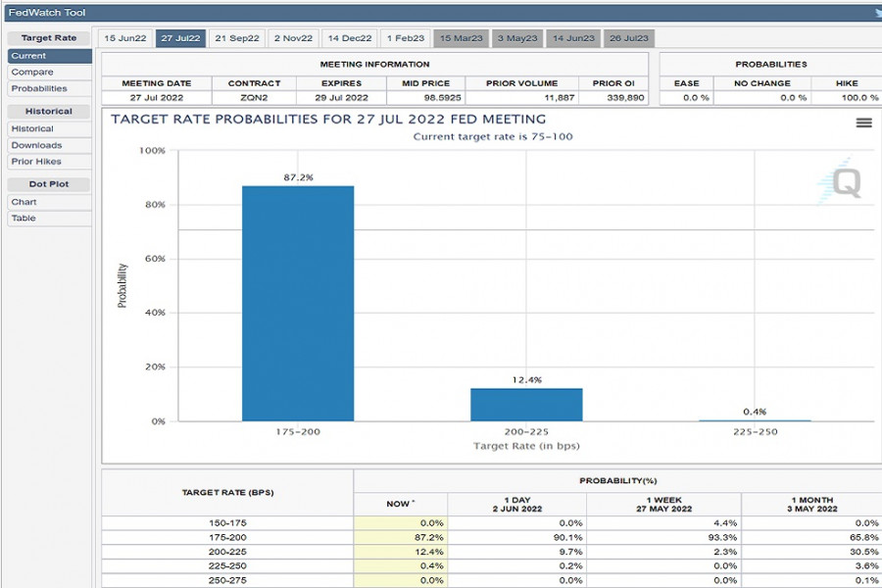The width and height of the screenshot is (882, 588).
Task: Open the 3 May23 meeting tab
Action: click(516, 38)
